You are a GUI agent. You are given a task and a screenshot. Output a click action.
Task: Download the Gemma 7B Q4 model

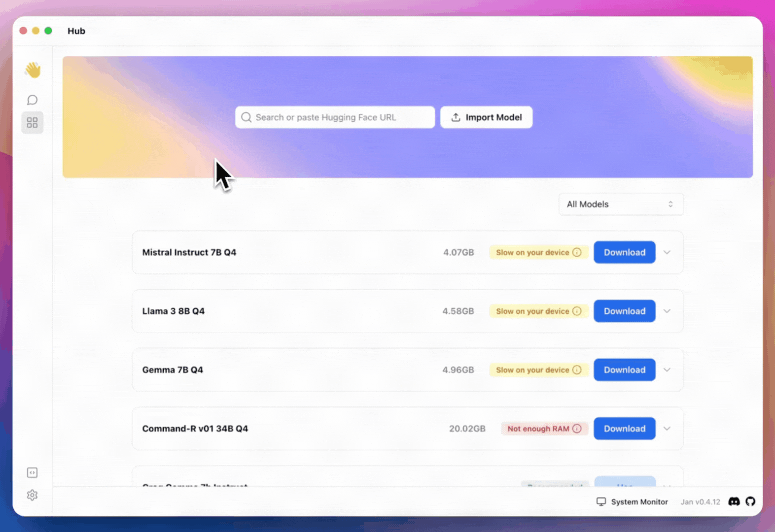tap(624, 370)
